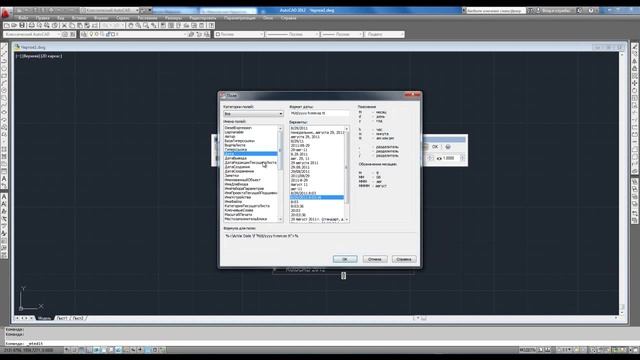Click the Undo arrow icon

106,25
